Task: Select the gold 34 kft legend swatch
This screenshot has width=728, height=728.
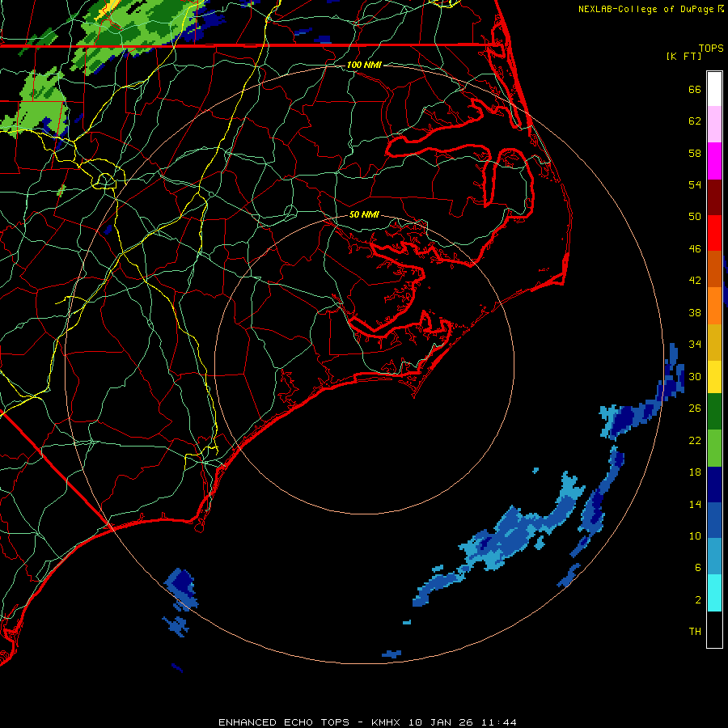Action: point(714,342)
